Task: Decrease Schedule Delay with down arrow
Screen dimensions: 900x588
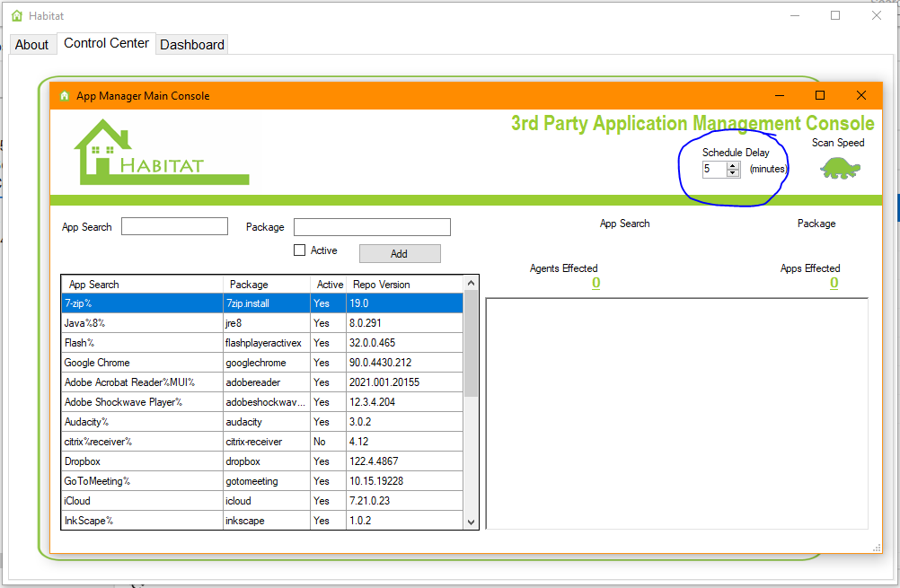Action: [733, 173]
